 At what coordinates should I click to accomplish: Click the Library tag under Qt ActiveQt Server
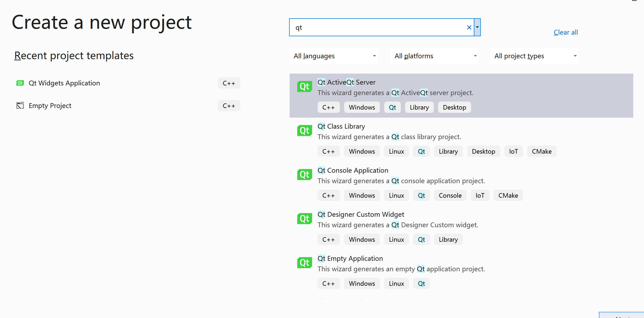[x=419, y=107]
